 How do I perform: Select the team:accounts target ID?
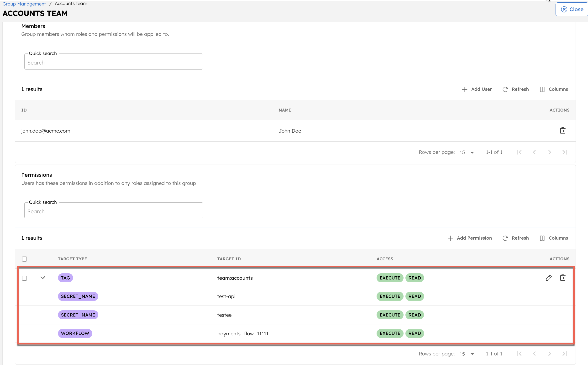tap(235, 278)
